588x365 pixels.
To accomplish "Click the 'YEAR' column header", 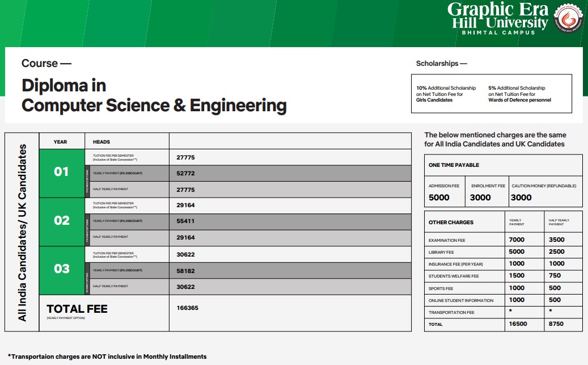I will coord(60,142).
